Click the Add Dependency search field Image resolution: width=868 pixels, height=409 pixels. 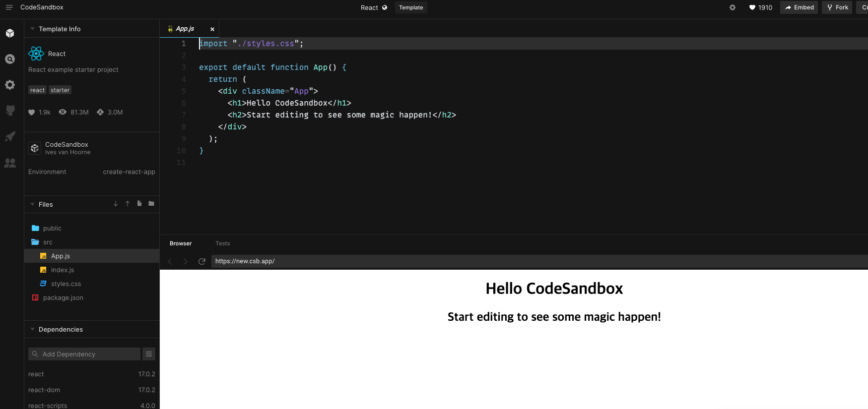(84, 354)
